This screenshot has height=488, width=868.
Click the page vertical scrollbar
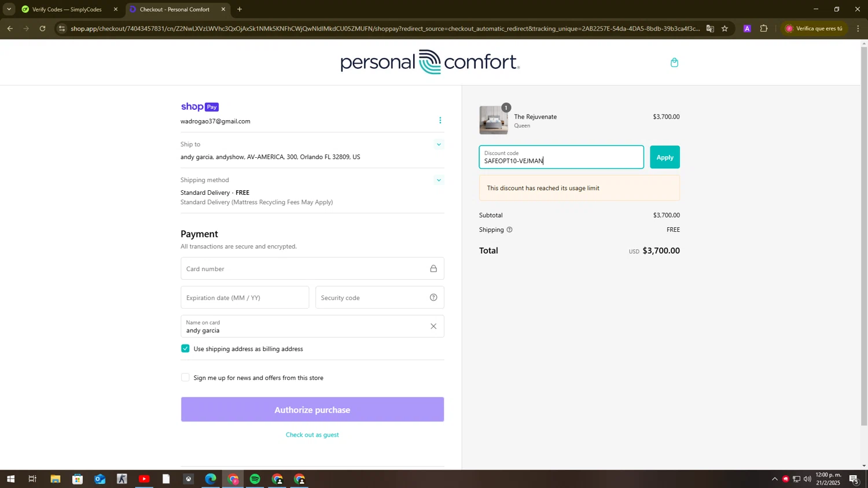[865, 236]
